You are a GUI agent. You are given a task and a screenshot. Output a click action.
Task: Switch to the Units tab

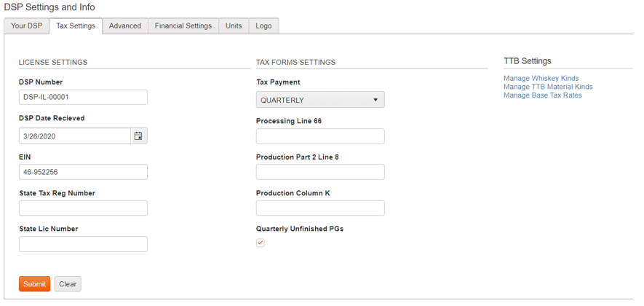coord(234,26)
